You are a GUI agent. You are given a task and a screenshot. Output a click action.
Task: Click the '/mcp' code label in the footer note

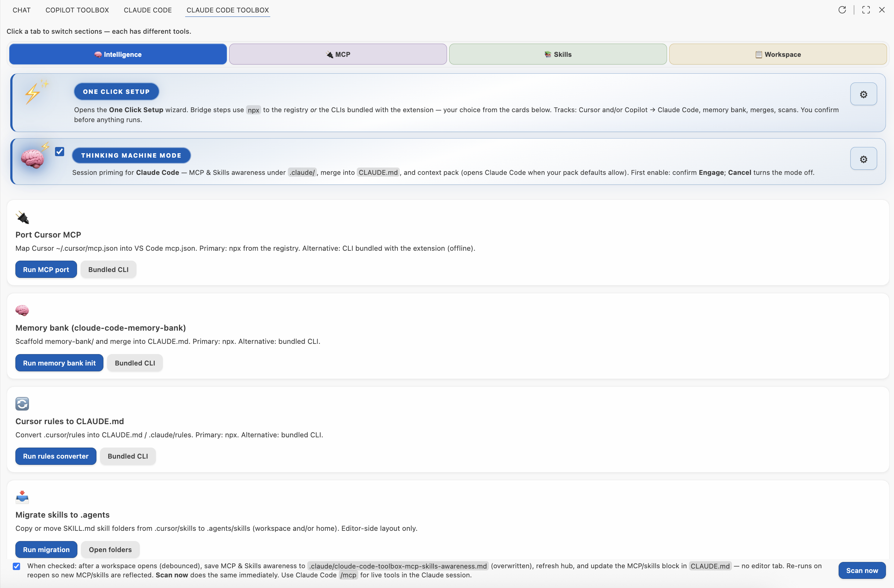coord(348,575)
